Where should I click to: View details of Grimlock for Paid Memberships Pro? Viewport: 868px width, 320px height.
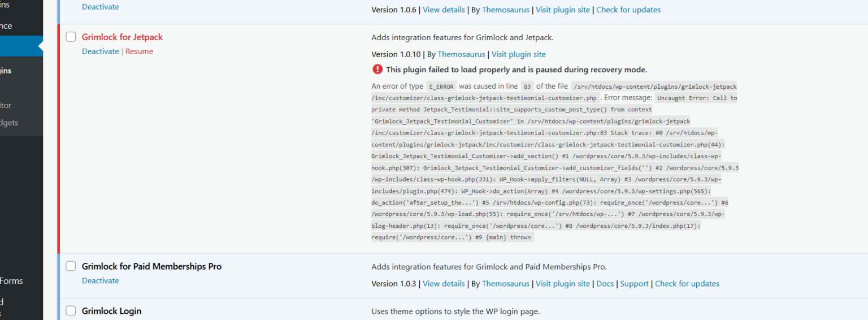click(x=444, y=284)
